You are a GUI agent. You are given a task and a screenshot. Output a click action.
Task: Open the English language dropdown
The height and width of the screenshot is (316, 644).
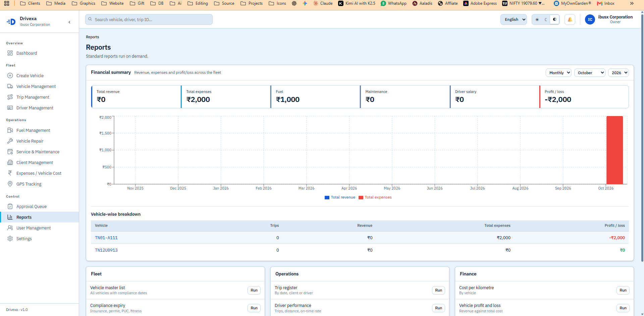tap(514, 19)
